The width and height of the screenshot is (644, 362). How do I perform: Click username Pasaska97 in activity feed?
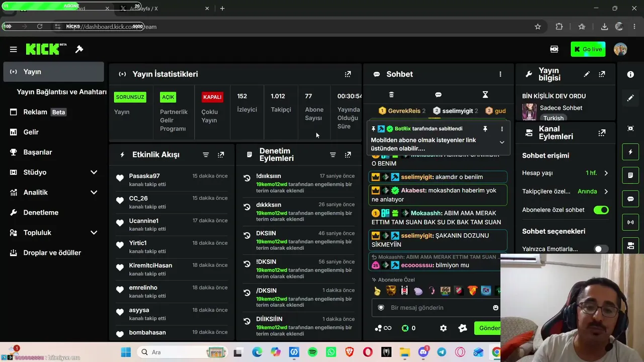coord(144,176)
